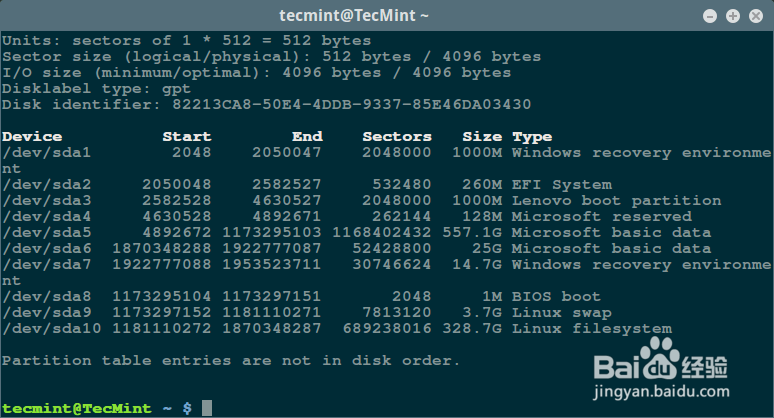Click the Lenovo boot partition type
Screen dimensions: 774x418
[617, 200]
